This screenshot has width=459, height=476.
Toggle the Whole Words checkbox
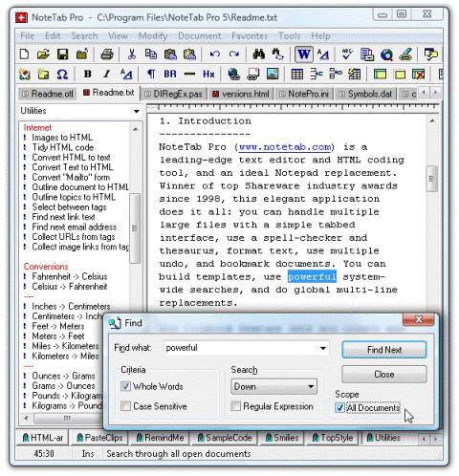(x=125, y=386)
